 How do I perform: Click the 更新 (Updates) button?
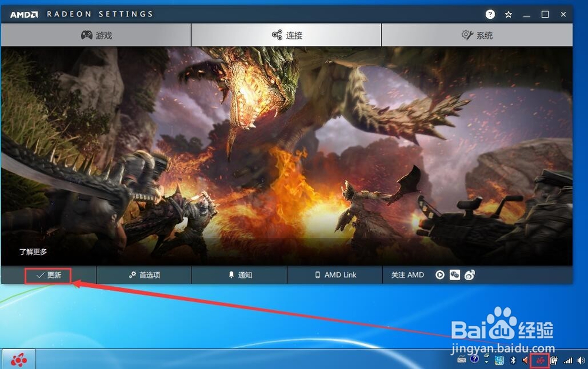[49, 275]
